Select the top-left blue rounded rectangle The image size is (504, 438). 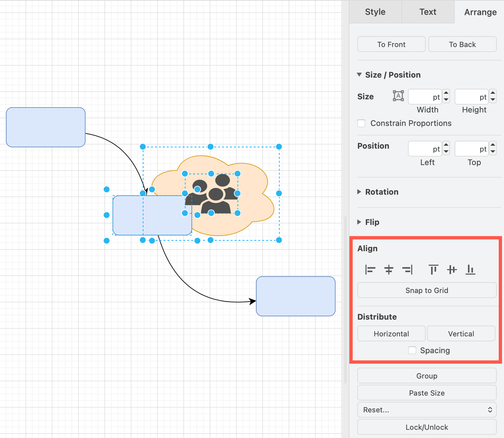pos(46,127)
